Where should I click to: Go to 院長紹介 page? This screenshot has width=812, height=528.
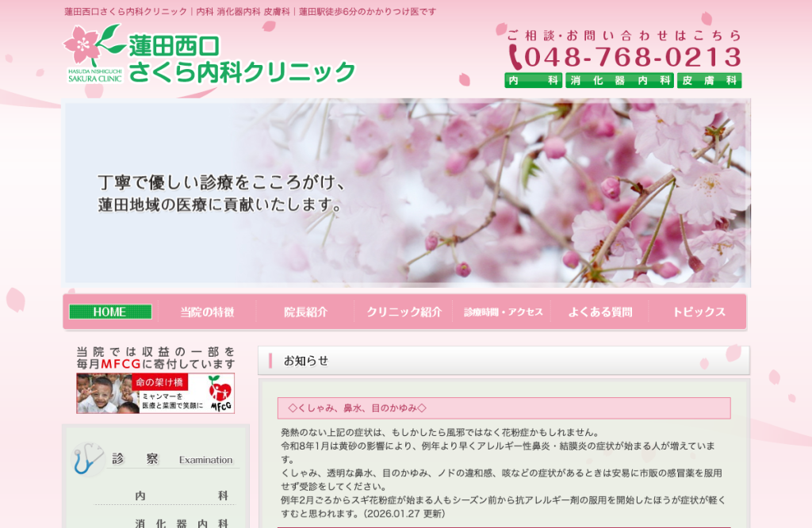305,312
